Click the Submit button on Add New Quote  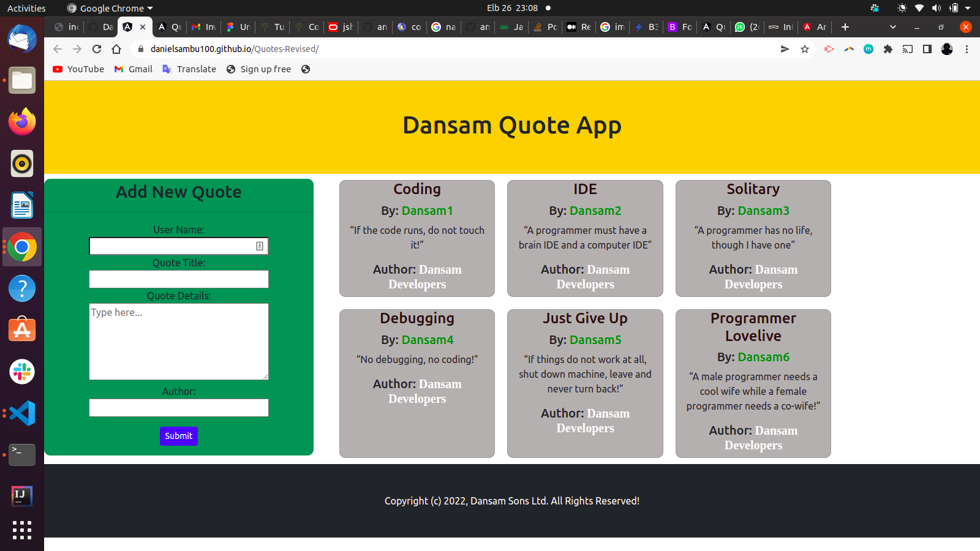pyautogui.click(x=178, y=436)
